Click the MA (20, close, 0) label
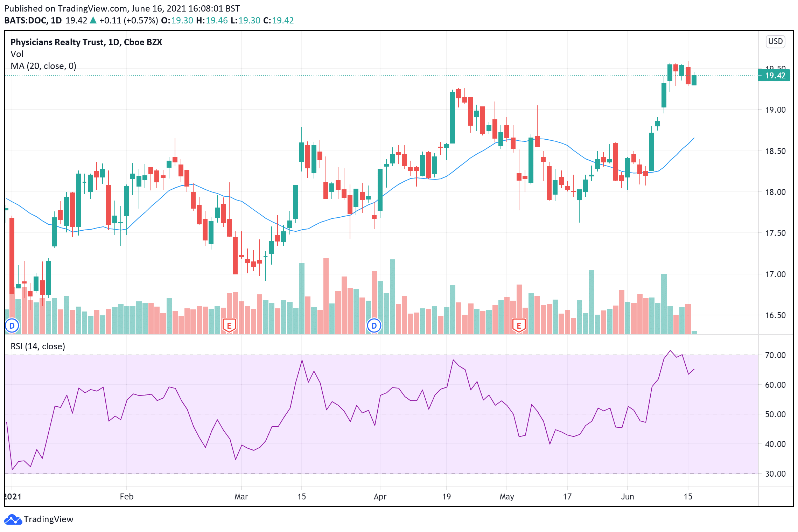The width and height of the screenshot is (798, 532). pyautogui.click(x=43, y=66)
